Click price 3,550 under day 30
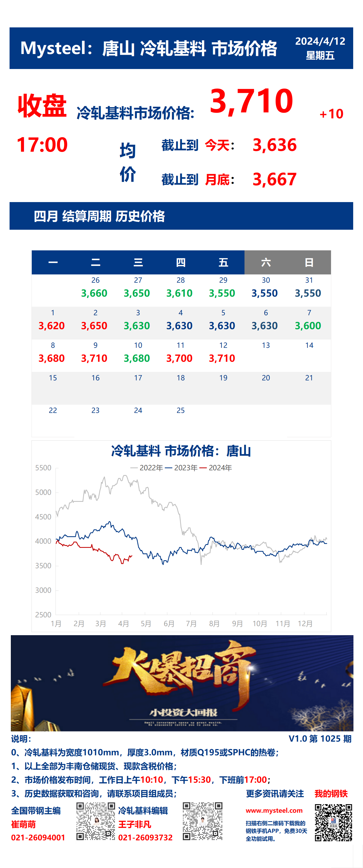The height and width of the screenshot is (868, 363). tap(265, 293)
